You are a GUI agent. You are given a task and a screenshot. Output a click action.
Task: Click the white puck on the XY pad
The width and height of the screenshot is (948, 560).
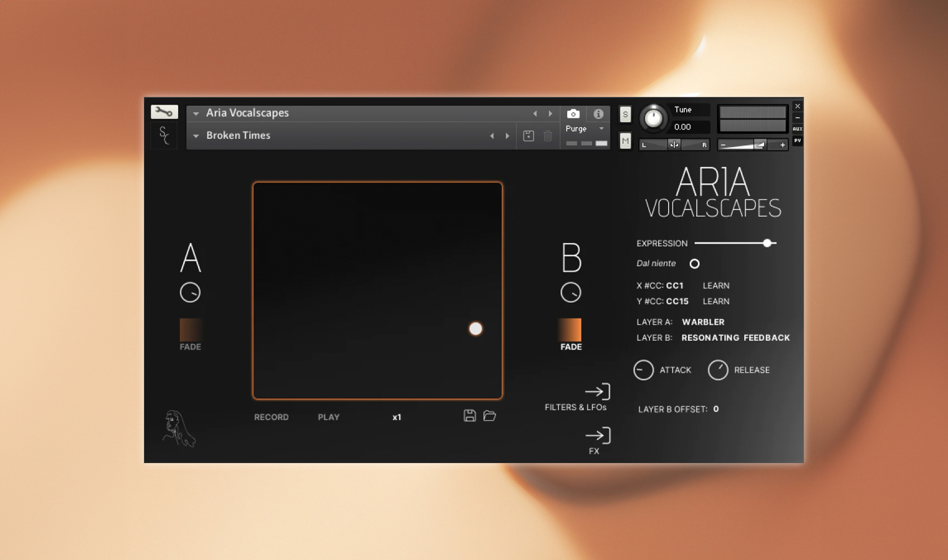476,329
